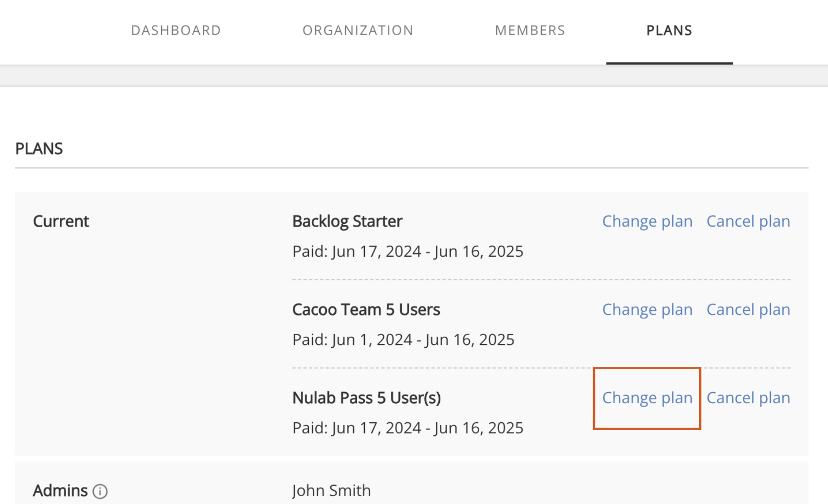Switch to the Organization tab
This screenshot has width=828, height=504.
click(358, 30)
